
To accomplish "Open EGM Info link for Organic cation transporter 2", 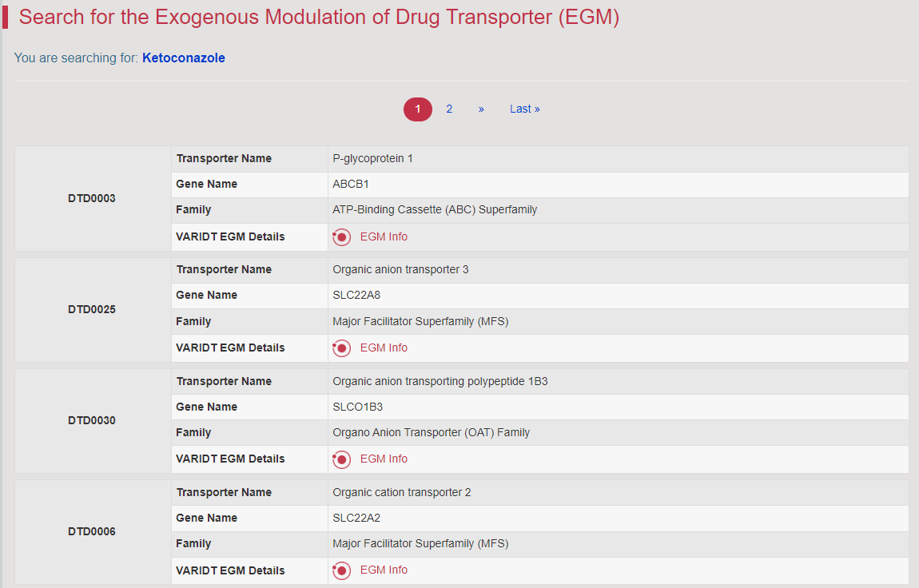I will (x=384, y=570).
